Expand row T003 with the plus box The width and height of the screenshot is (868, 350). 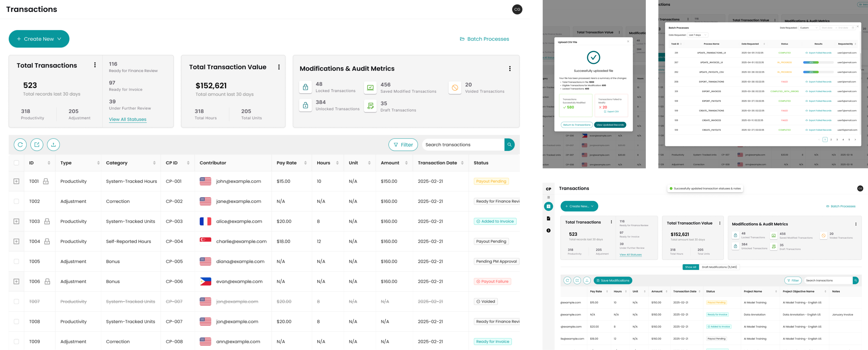click(16, 222)
